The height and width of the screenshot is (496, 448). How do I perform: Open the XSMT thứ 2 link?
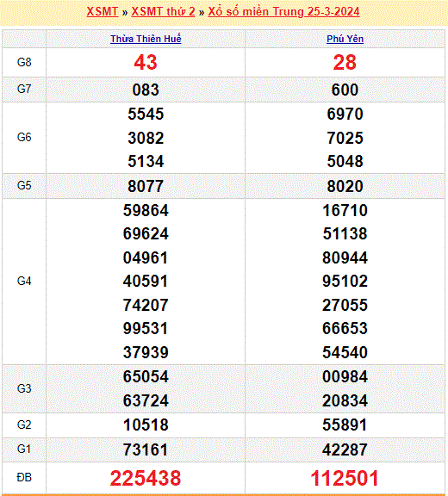[163, 12]
